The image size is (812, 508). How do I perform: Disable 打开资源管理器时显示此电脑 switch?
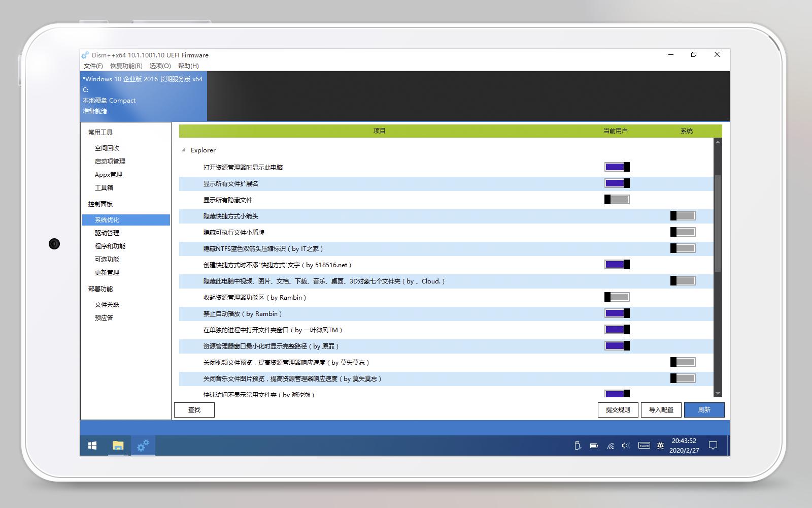point(616,167)
